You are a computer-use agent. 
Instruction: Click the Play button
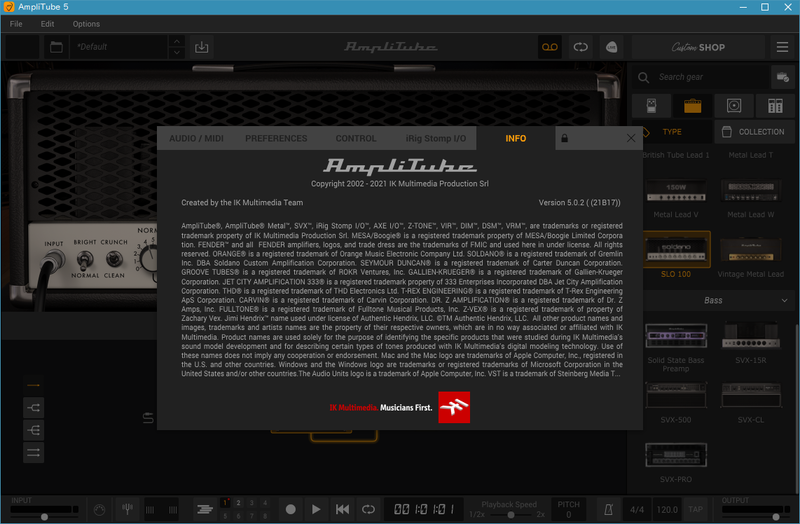click(x=316, y=509)
